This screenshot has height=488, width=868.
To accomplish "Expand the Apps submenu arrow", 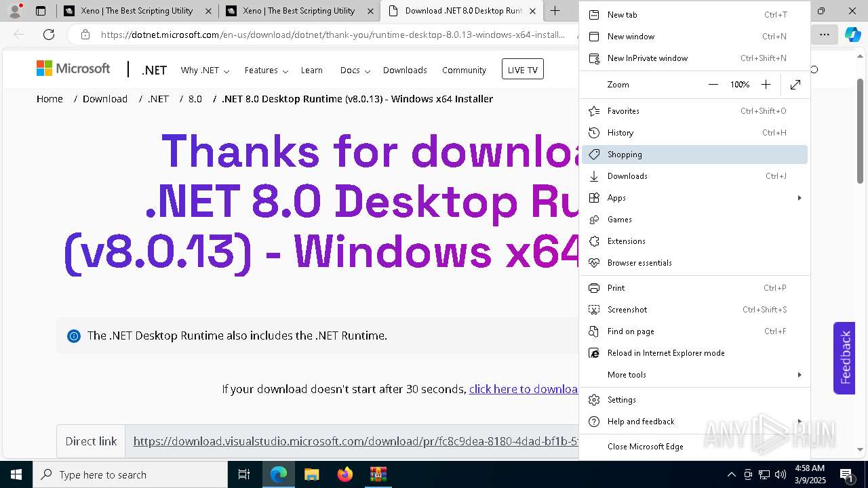I will 800,198.
